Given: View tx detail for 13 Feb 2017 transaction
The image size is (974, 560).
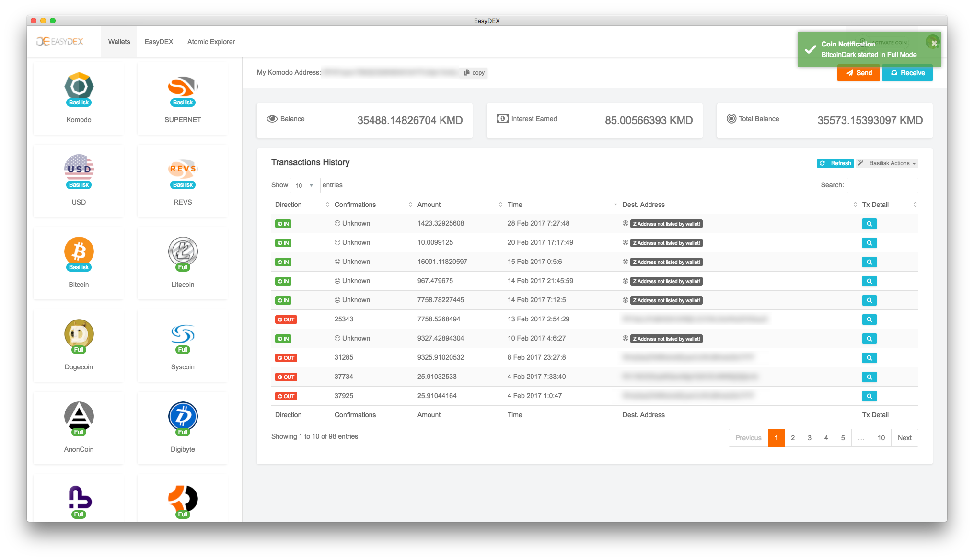Looking at the screenshot, I should point(869,320).
